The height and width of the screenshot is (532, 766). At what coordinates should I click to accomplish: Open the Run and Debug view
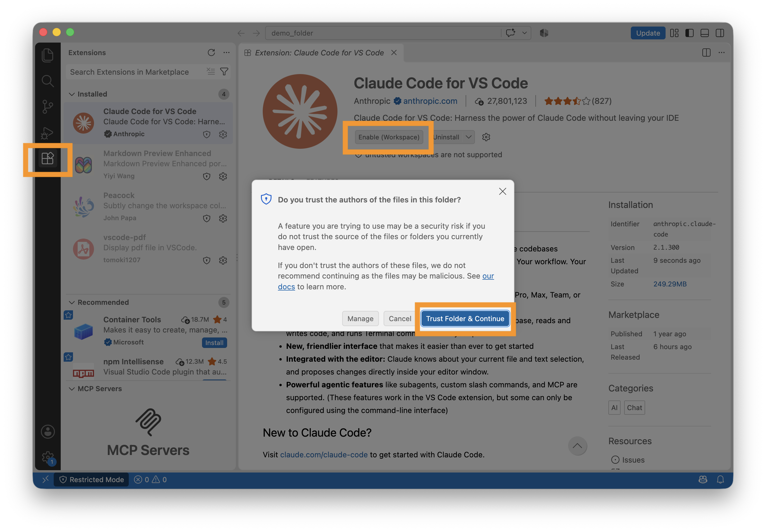(x=47, y=133)
